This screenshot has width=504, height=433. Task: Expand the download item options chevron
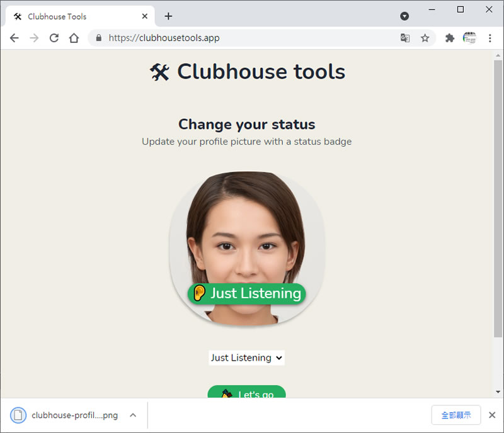pyautogui.click(x=133, y=415)
